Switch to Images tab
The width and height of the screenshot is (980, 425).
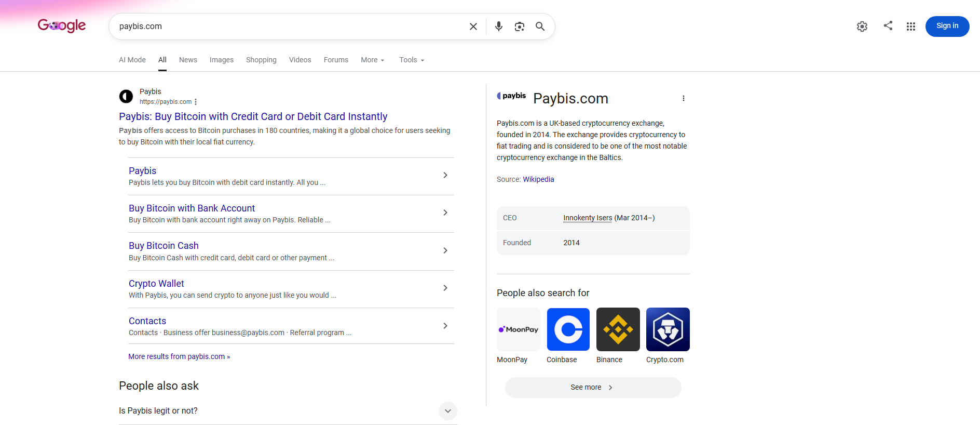(x=222, y=60)
